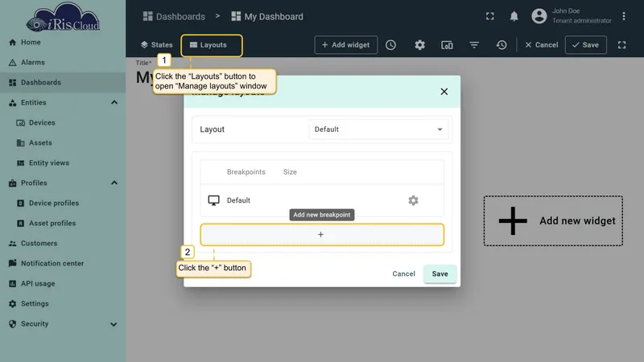Click Cancel in Manage layouts dialog
Screen dimensions: 644x362
click(404, 274)
